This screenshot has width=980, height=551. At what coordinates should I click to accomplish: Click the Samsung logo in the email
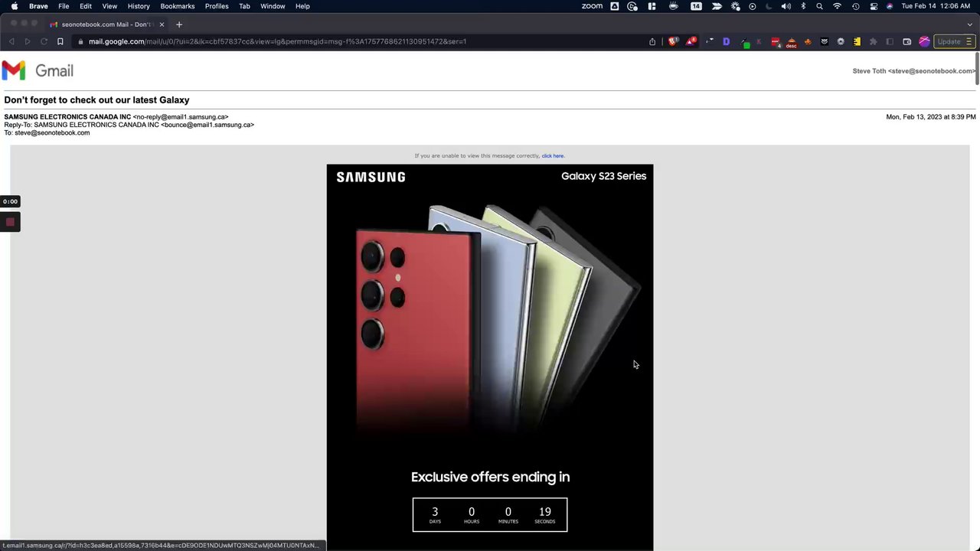click(x=371, y=177)
